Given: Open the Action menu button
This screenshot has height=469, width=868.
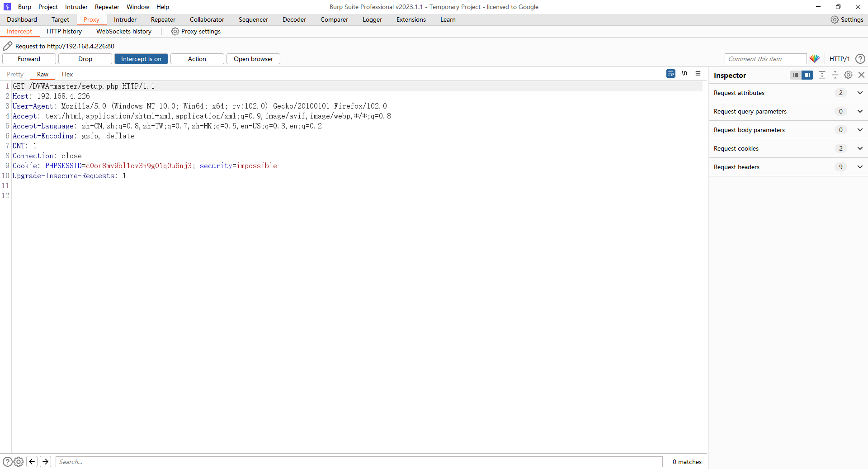Looking at the screenshot, I should pos(197,59).
